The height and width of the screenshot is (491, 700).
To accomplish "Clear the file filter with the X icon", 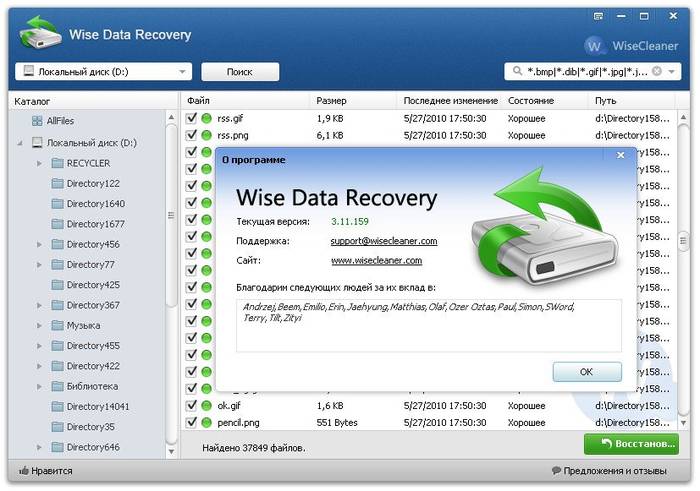I will (x=657, y=72).
